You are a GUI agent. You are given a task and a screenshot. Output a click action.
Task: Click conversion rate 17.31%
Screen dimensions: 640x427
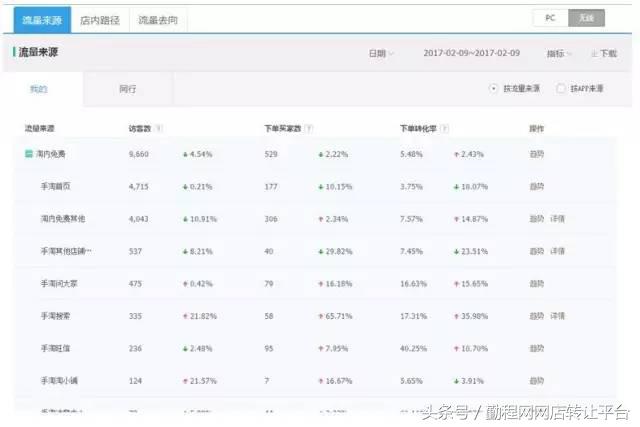pos(413,316)
